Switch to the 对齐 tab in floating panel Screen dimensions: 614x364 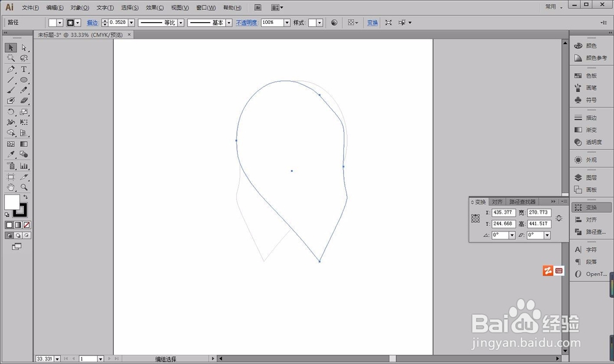coord(497,202)
